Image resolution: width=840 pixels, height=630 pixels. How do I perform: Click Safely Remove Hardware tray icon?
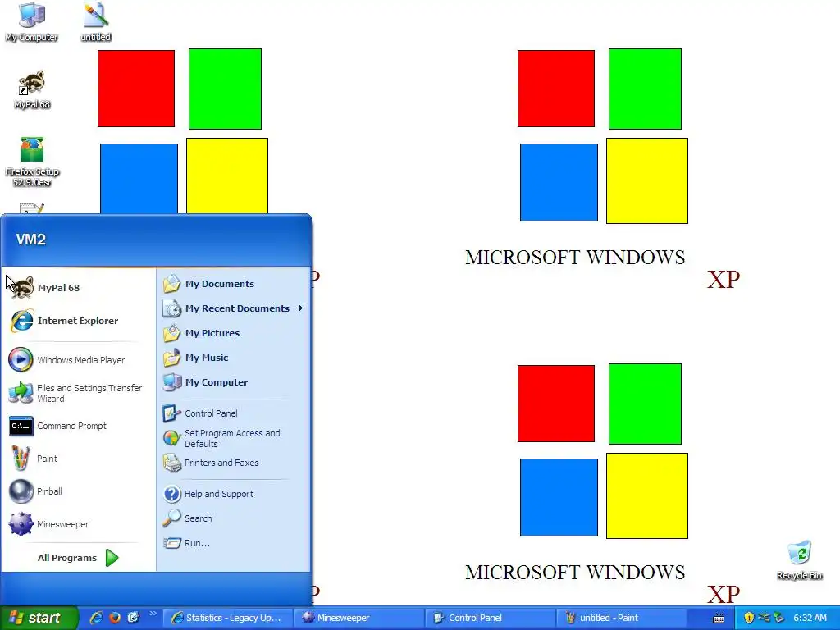(x=779, y=618)
